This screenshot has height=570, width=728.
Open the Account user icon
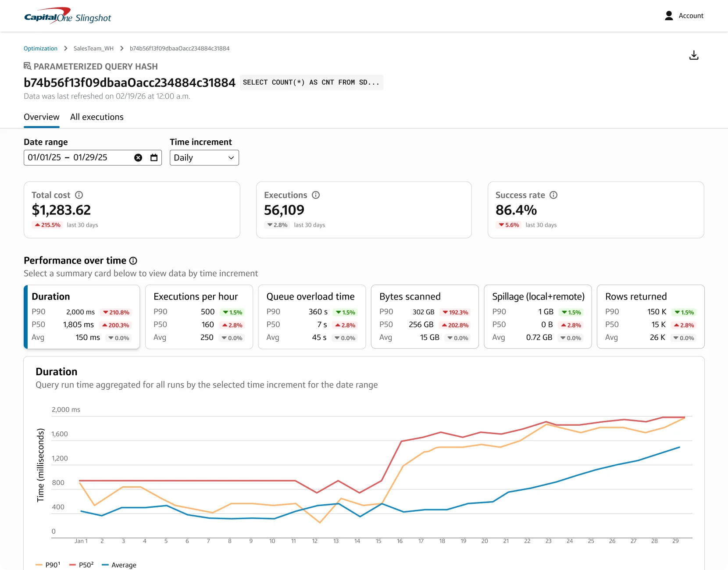(669, 16)
